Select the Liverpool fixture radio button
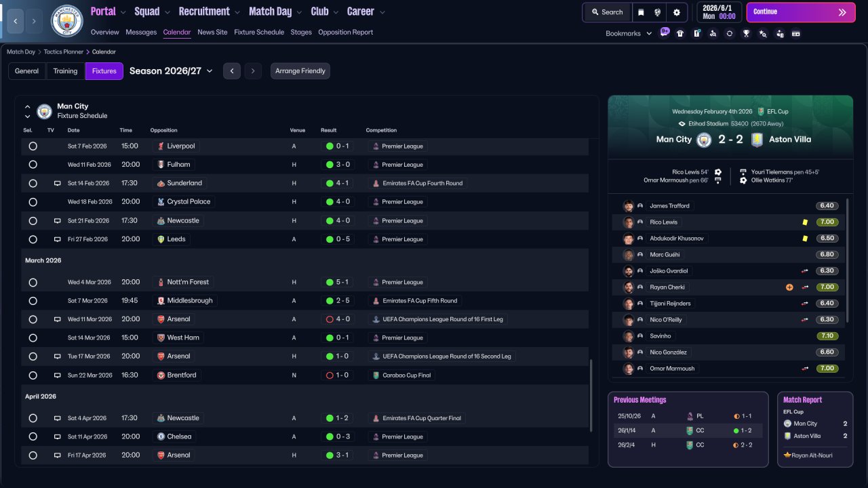Image resolution: width=868 pixels, height=488 pixels. 33,146
